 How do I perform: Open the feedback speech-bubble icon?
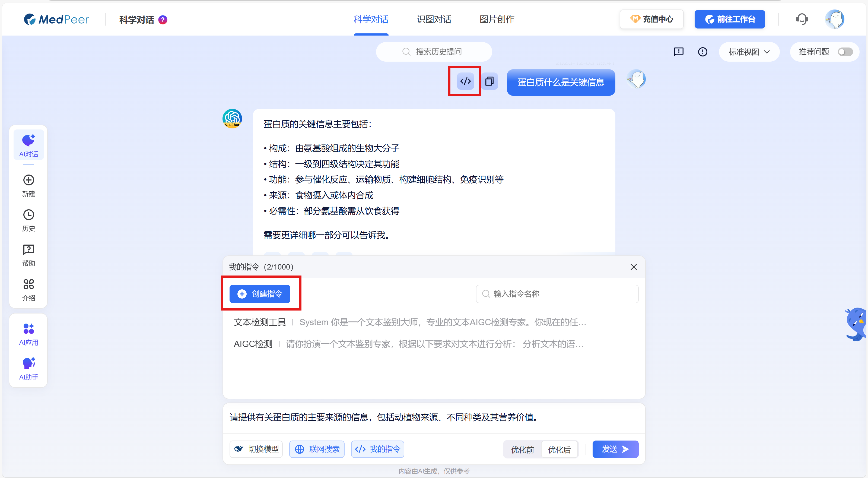point(679,52)
